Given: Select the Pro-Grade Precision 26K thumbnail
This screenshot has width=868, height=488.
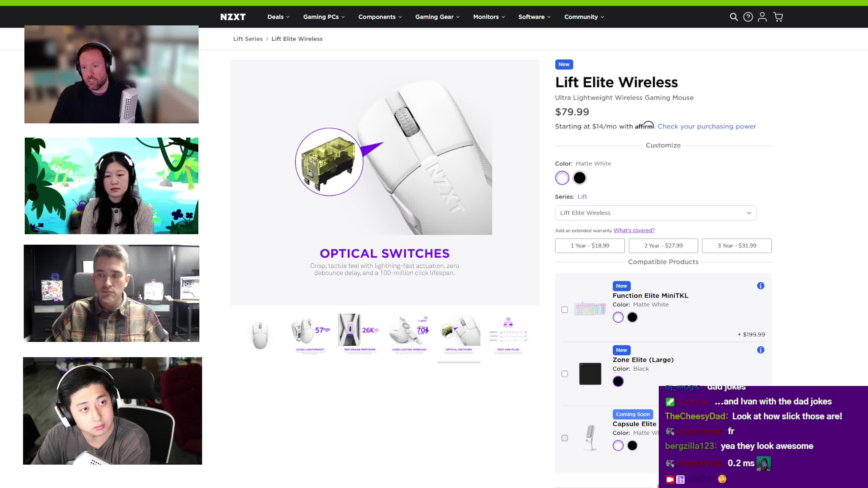Looking at the screenshot, I should pyautogui.click(x=360, y=334).
